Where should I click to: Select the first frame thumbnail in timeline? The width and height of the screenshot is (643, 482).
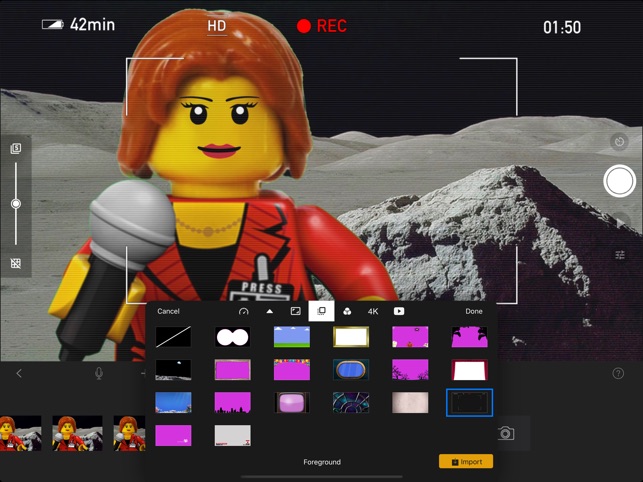click(x=21, y=433)
